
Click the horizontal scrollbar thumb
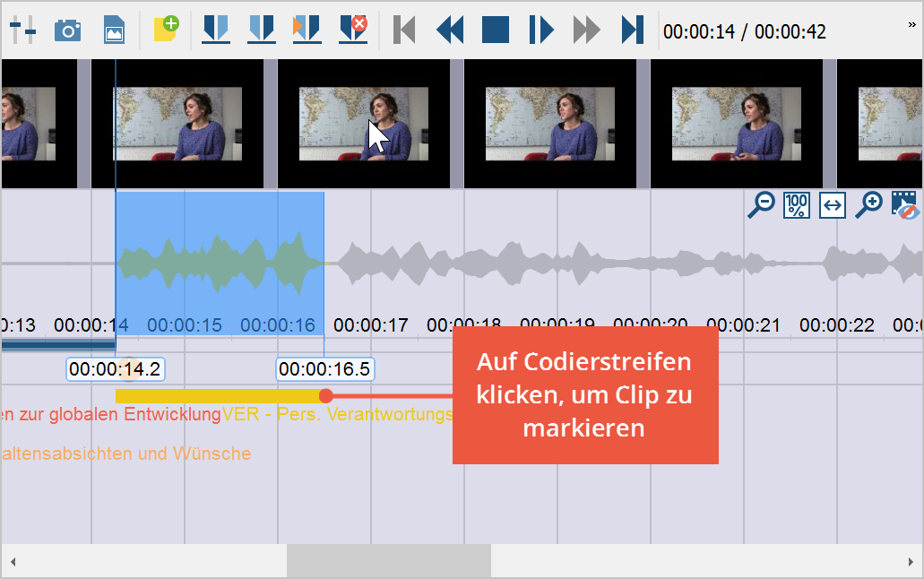[x=388, y=561]
